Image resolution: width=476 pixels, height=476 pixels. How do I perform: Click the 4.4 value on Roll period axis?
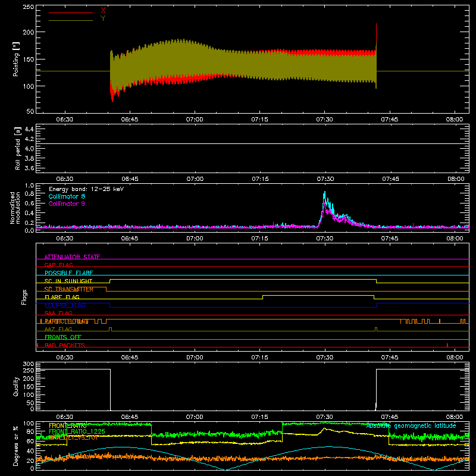[29, 129]
